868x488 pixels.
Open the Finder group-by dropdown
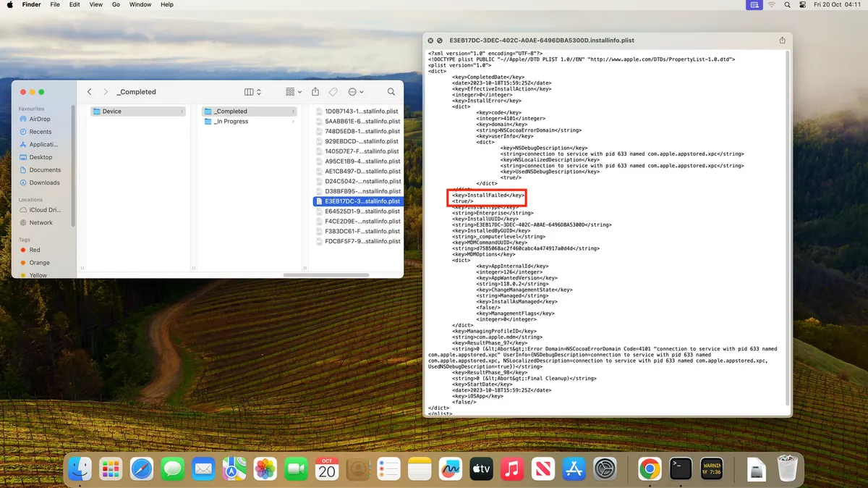(293, 92)
